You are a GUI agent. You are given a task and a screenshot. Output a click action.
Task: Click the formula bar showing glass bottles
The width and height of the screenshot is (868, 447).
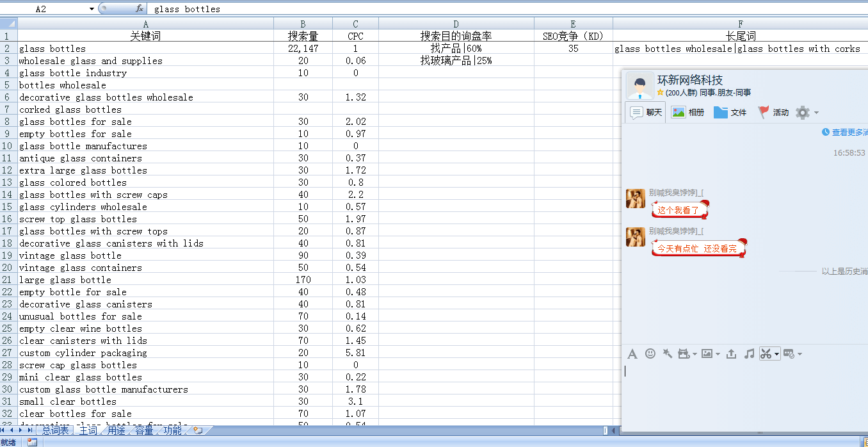tap(509, 9)
